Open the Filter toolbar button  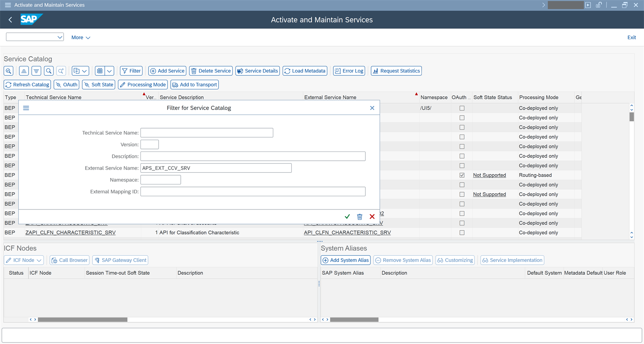click(131, 71)
